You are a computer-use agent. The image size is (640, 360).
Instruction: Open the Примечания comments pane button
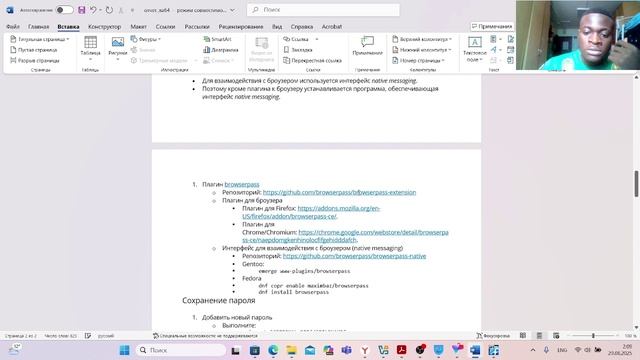pyautogui.click(x=492, y=27)
